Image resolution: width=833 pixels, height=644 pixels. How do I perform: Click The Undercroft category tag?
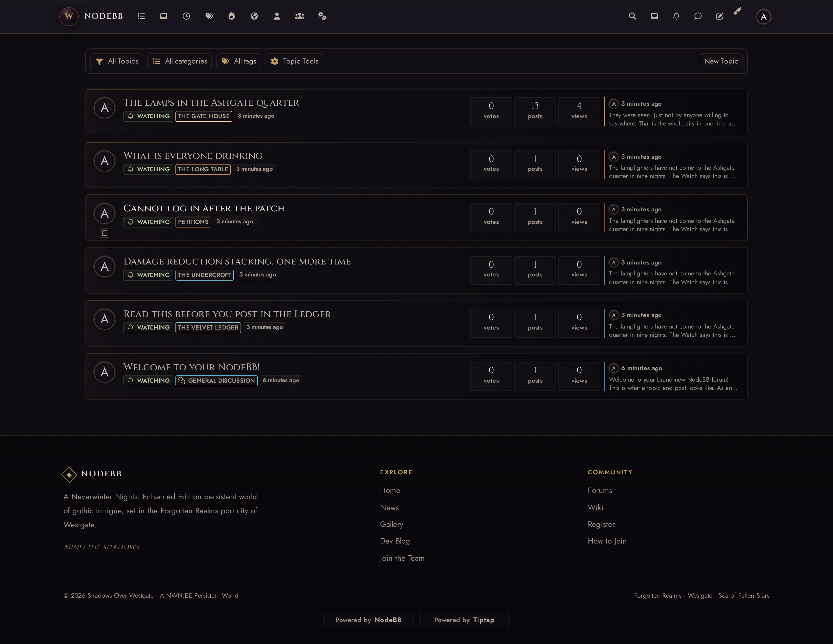[204, 275]
